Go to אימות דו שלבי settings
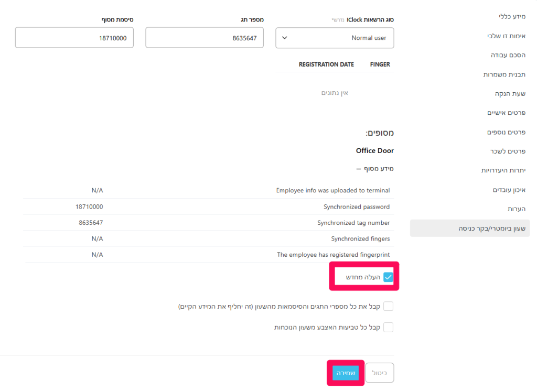 506,36
